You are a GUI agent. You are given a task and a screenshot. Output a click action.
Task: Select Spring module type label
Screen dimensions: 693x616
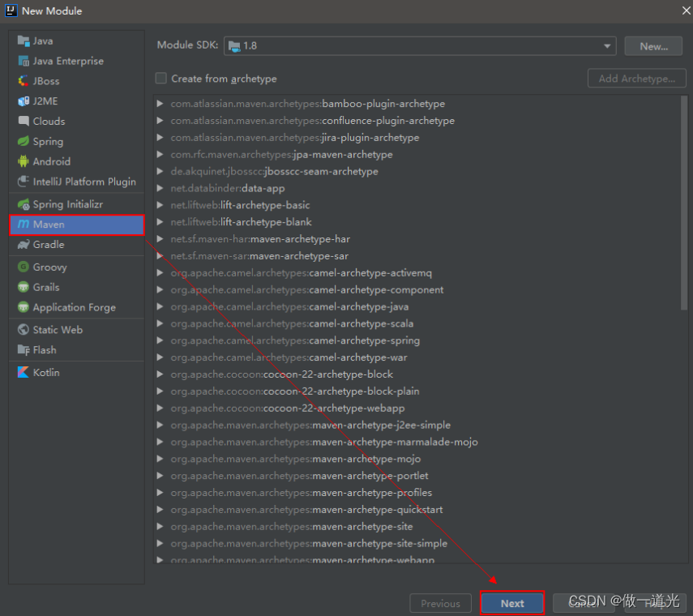[x=48, y=141]
